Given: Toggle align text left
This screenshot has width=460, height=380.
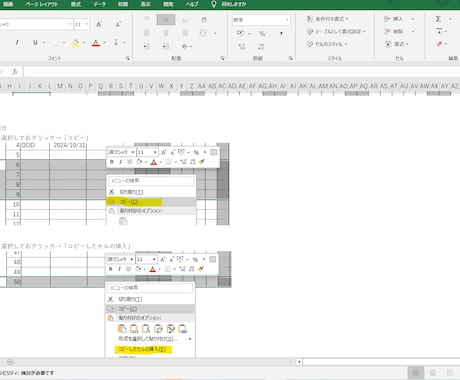Looking at the screenshot, I should 146,33.
